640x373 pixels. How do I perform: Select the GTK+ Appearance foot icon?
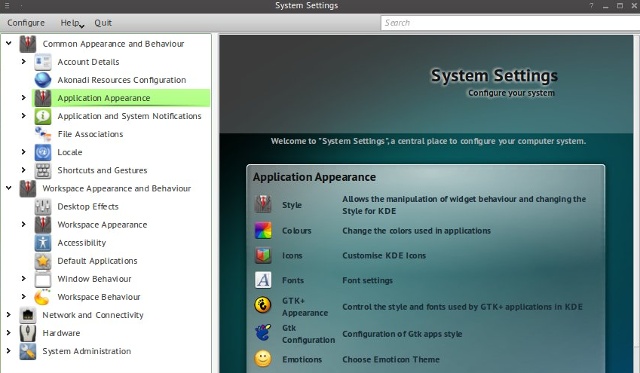pyautogui.click(x=263, y=305)
